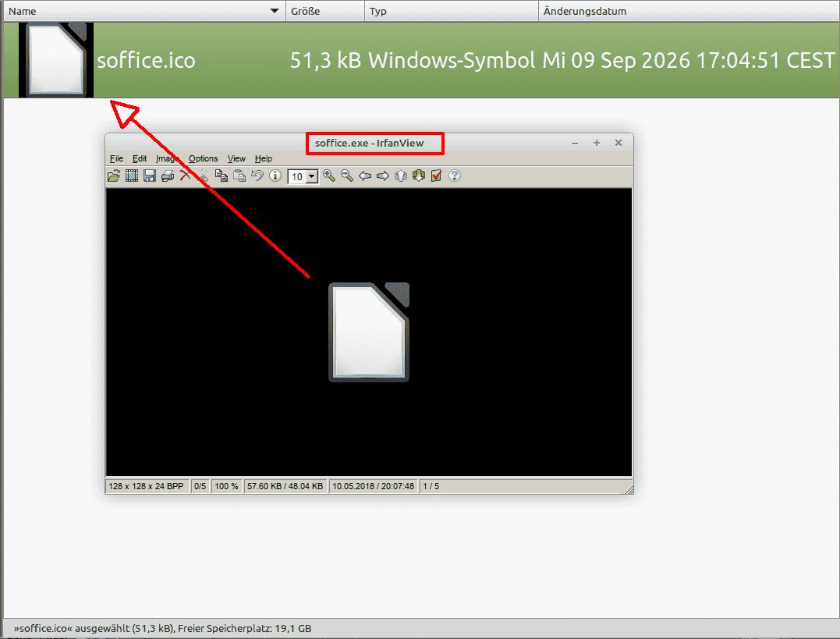
Task: Click the IrfanView title bar soffice.exe
Action: click(369, 143)
